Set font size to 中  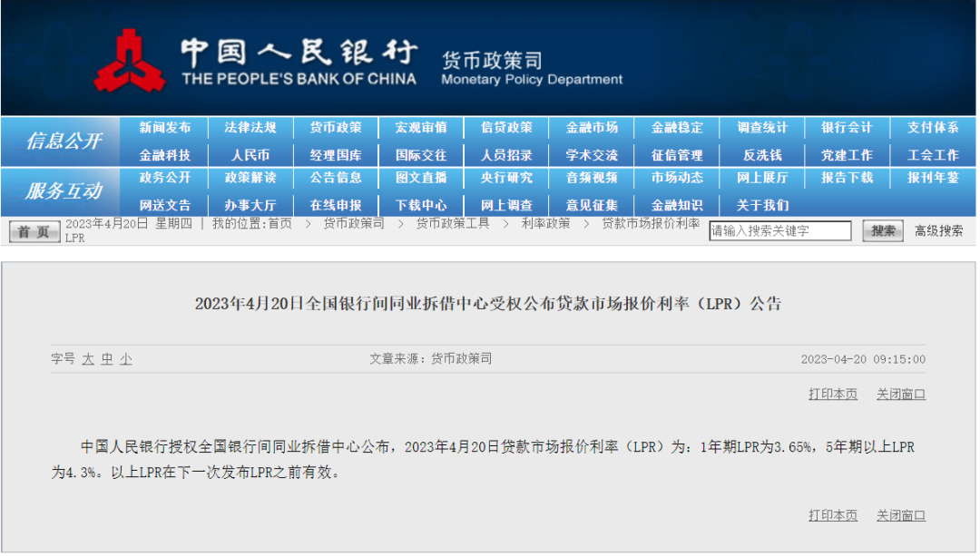point(107,359)
